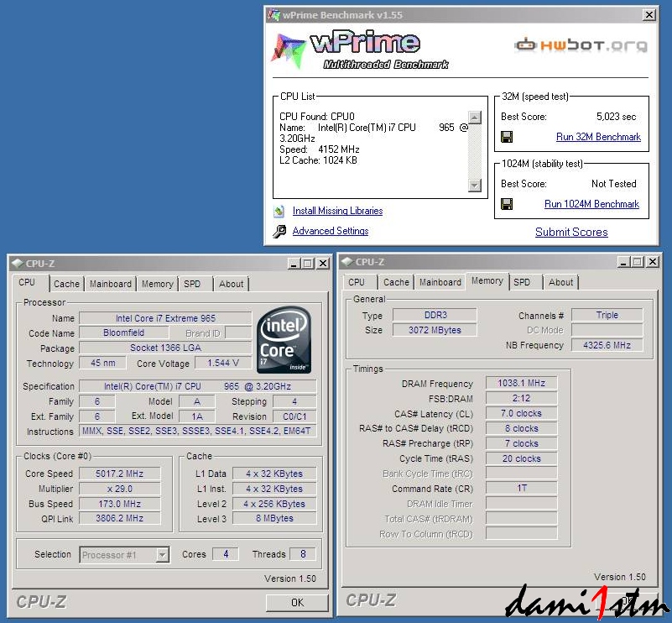Click the HWBOT.org logo
Screen dimensions: 672x623
coord(581,44)
